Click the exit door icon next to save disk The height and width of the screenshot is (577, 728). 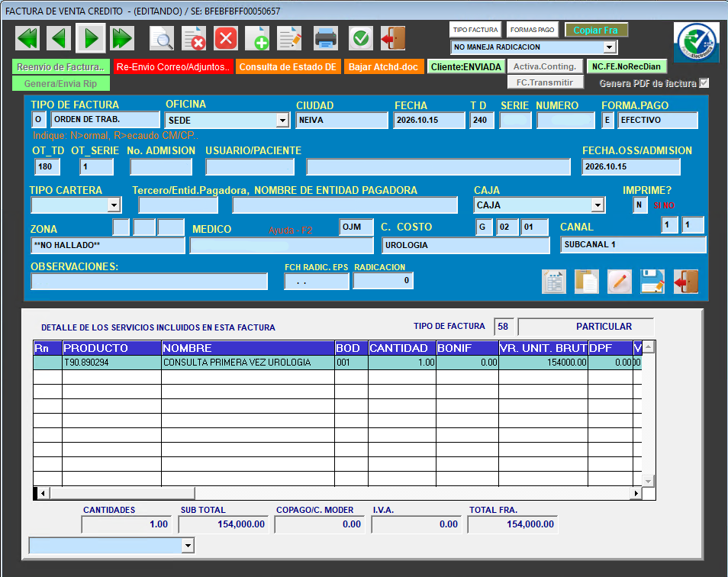686,282
